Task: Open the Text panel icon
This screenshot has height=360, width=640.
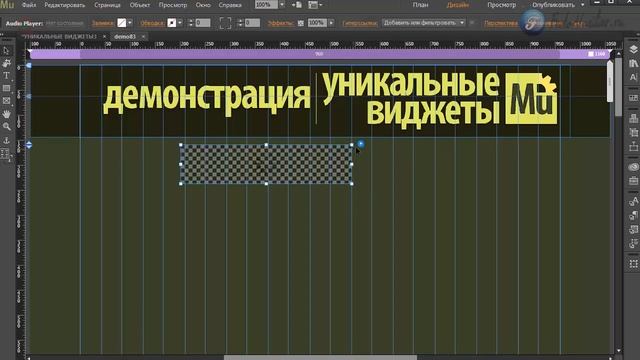Action: pos(633,77)
